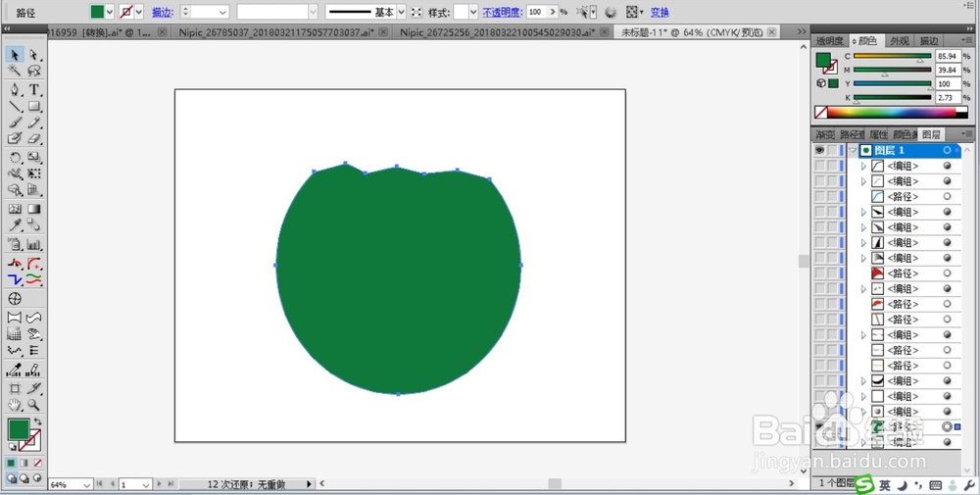Select the Direct Selection tool
Screen dimensions: 980x495
point(33,55)
